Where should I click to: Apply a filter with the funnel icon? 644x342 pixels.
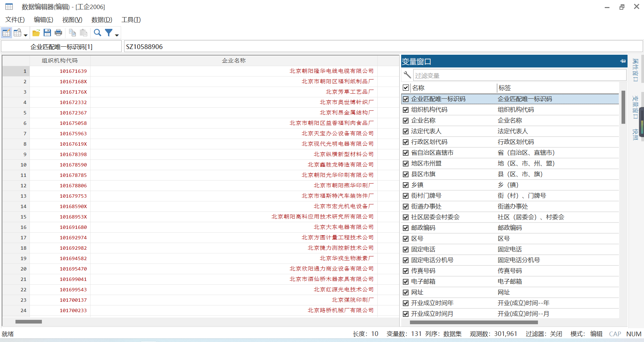click(x=109, y=33)
